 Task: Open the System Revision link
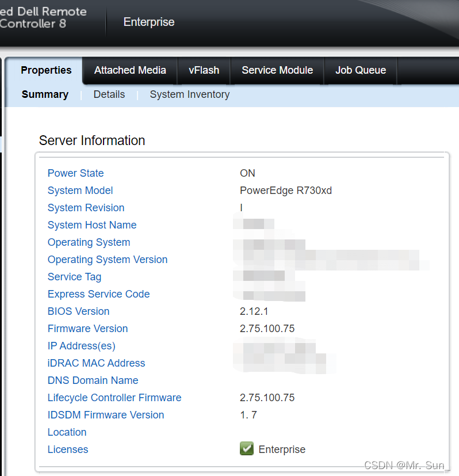click(86, 208)
